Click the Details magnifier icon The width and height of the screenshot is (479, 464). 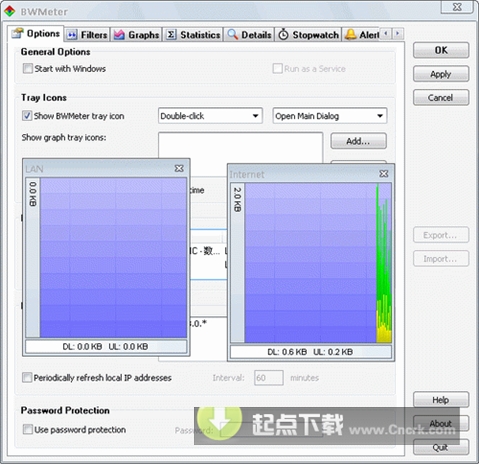tap(232, 34)
